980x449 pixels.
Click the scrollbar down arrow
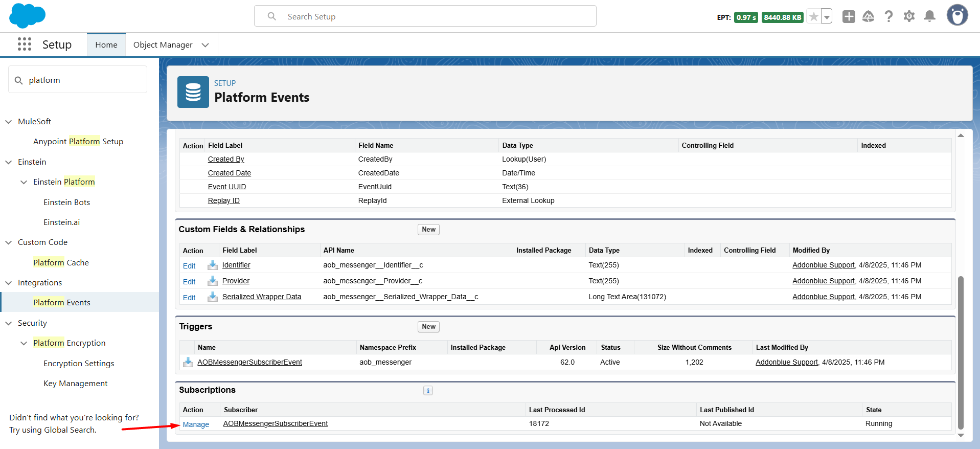coord(961,436)
